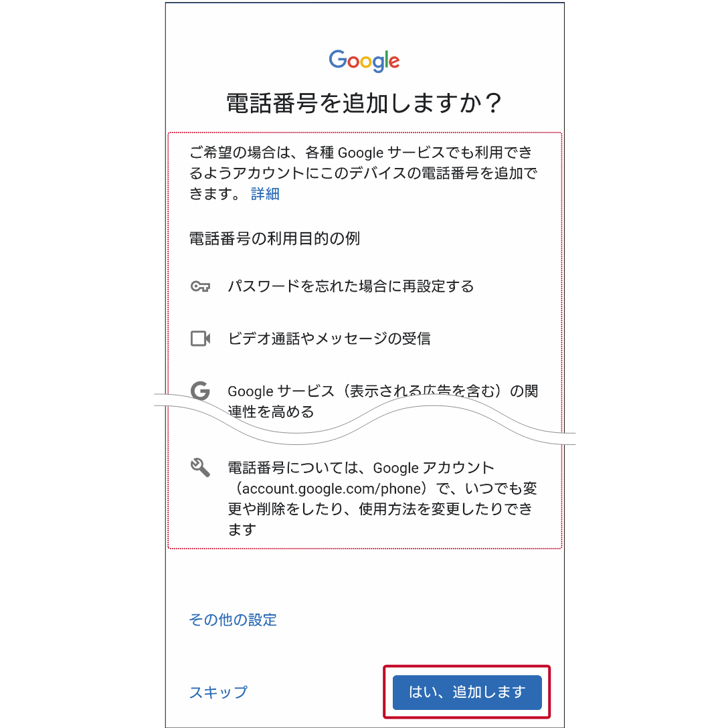Viewport: 728px width, 728px height.
Task: Click the るようアカウントに line of intro text
Action: click(x=363, y=173)
